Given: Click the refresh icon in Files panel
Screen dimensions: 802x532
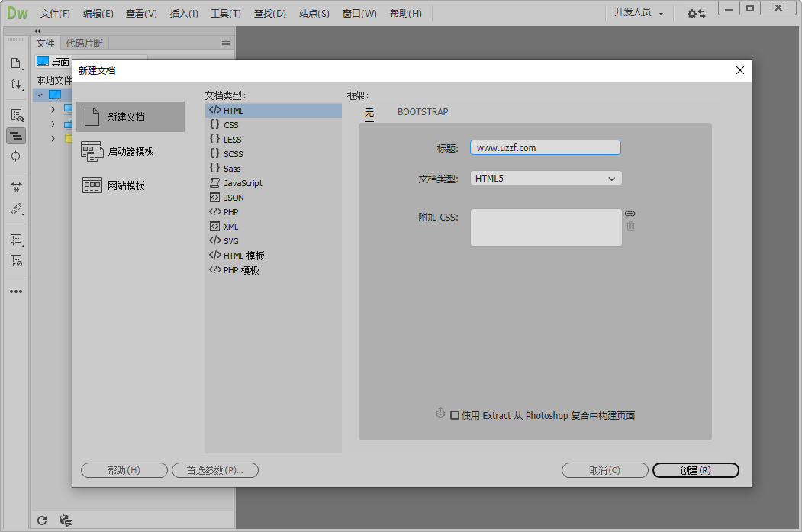Looking at the screenshot, I should click(x=43, y=521).
